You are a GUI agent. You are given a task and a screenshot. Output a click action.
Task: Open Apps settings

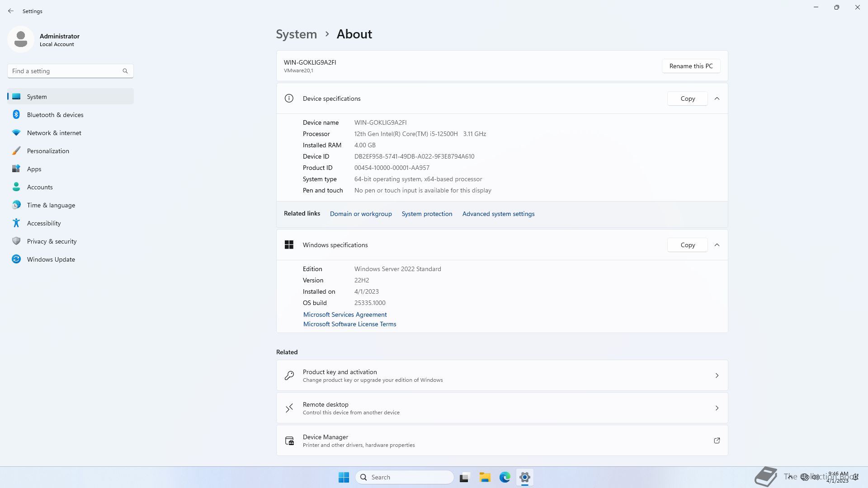tap(71, 169)
